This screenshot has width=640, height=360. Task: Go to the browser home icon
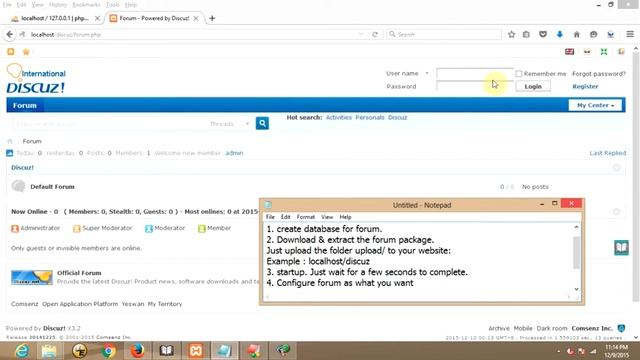(576, 35)
